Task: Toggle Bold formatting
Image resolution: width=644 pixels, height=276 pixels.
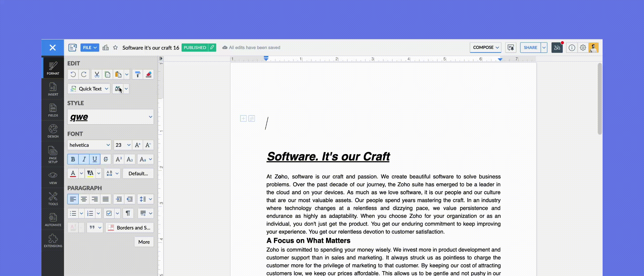Action: [x=73, y=159]
